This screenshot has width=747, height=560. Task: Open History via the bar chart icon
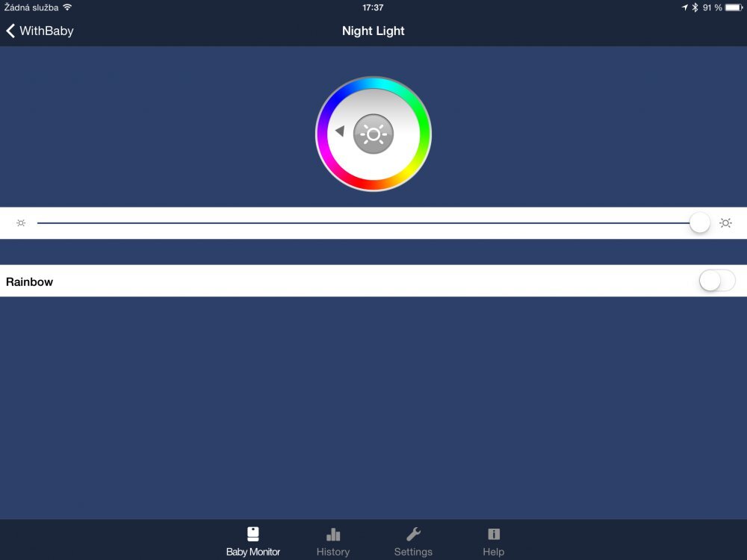[x=333, y=533]
